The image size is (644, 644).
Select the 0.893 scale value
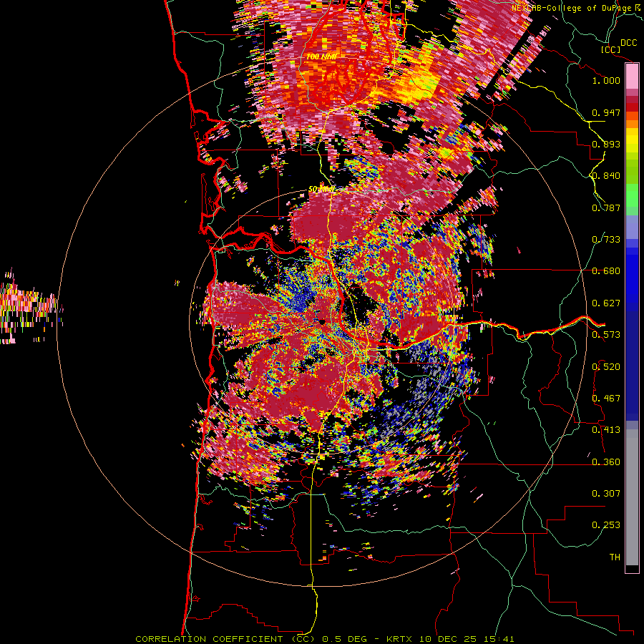[606, 144]
